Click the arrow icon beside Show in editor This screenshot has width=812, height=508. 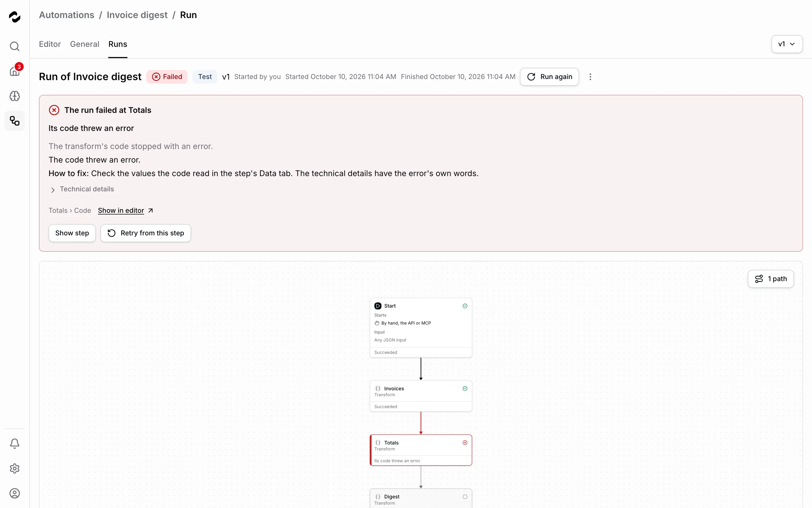tap(151, 211)
